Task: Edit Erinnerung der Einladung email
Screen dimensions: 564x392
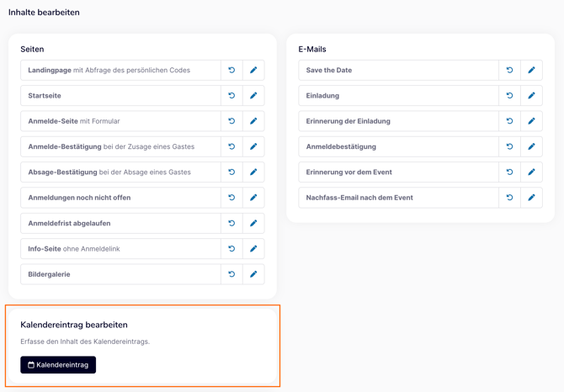Action: [x=531, y=121]
